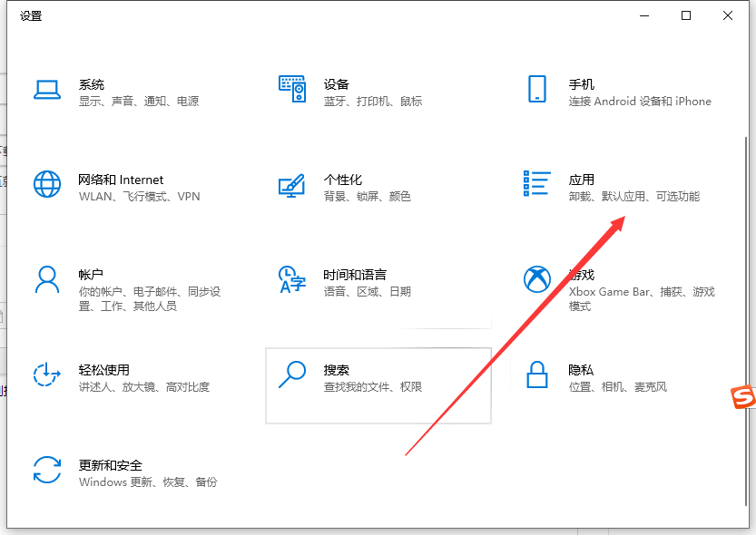Click the orange Sogou S icon at screen edge
Image resolution: width=756 pixels, height=535 pixels.
[744, 397]
